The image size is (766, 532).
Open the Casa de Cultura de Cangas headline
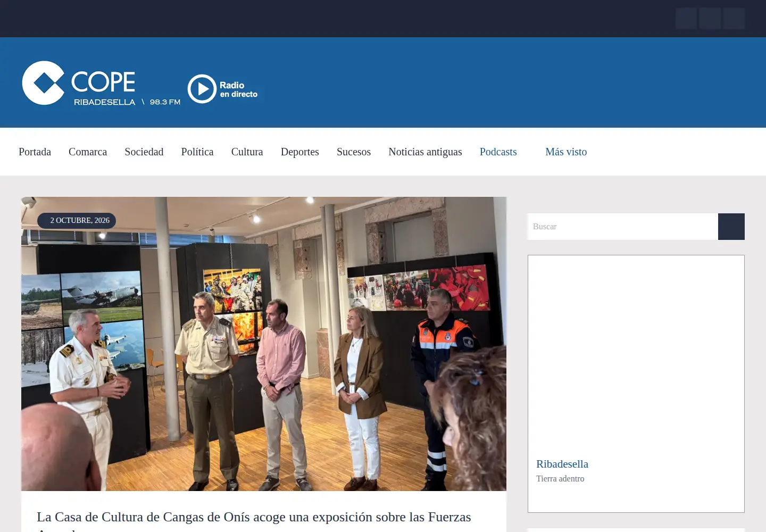pos(254,521)
